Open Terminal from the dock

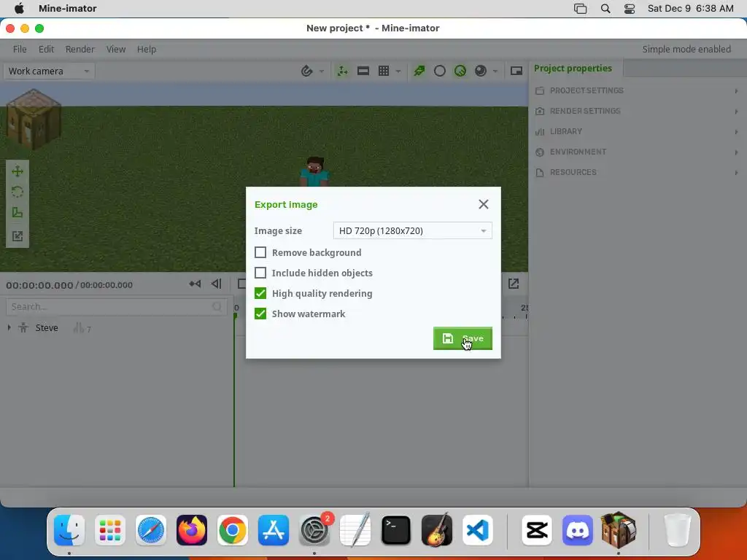(x=396, y=530)
